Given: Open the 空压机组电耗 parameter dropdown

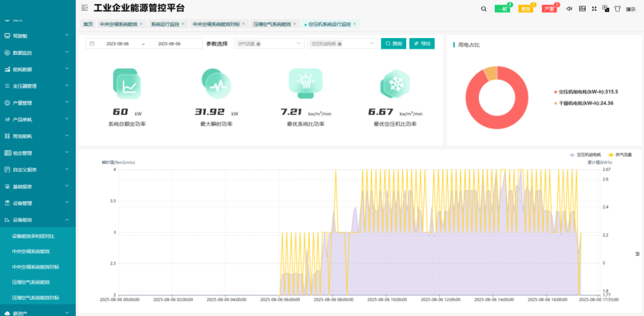Looking at the screenshot, I should (343, 44).
